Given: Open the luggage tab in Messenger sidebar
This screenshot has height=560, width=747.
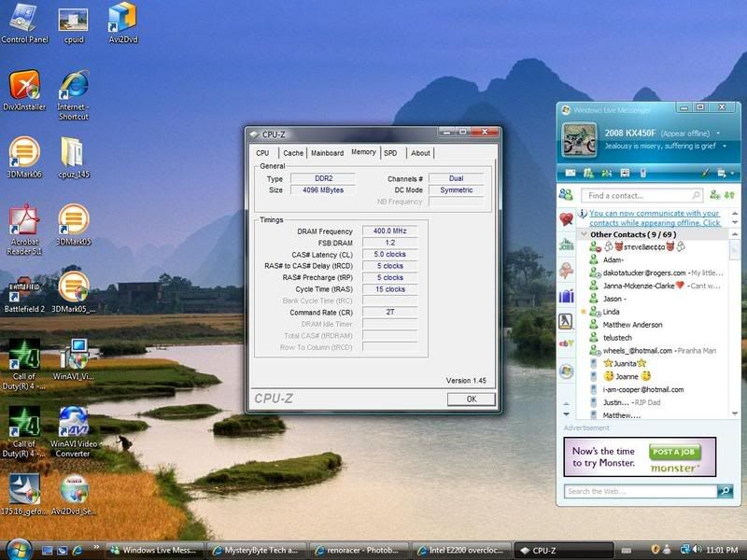Looking at the screenshot, I should tap(566, 296).
